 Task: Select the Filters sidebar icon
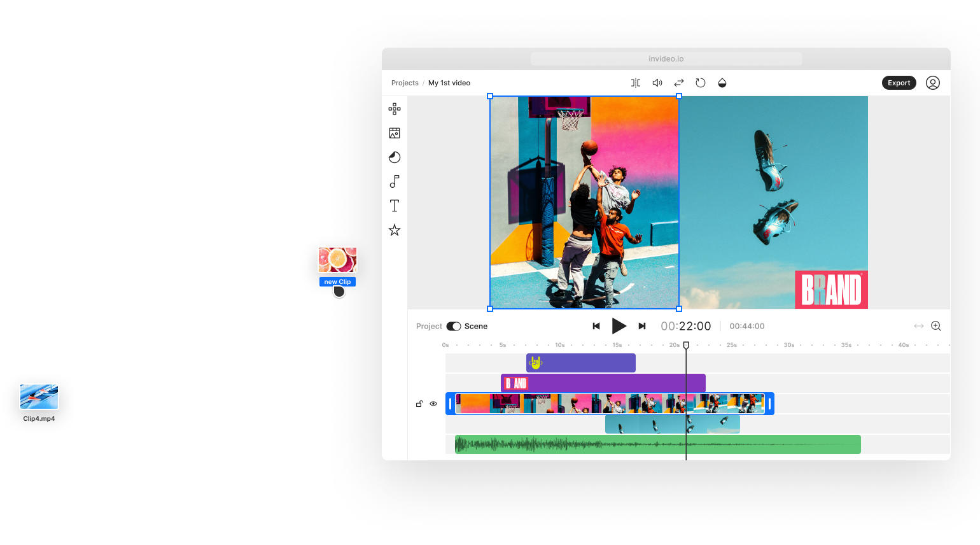click(395, 157)
